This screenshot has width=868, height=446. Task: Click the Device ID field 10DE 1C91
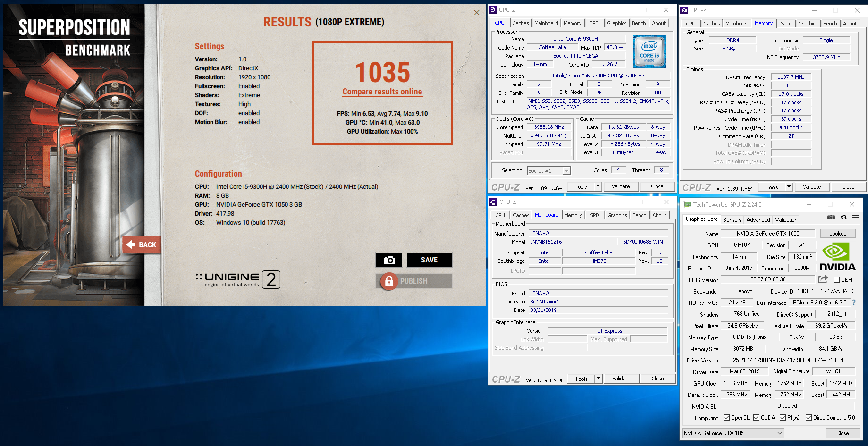pos(826,291)
